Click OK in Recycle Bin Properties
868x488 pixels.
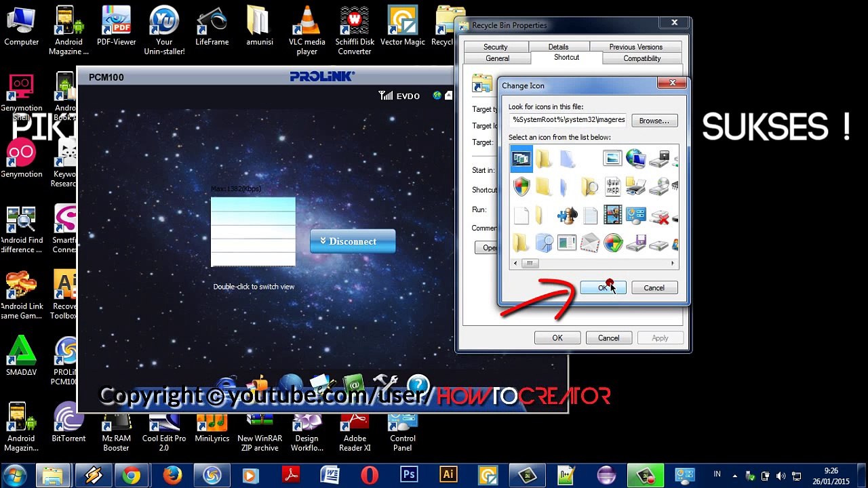click(x=557, y=338)
